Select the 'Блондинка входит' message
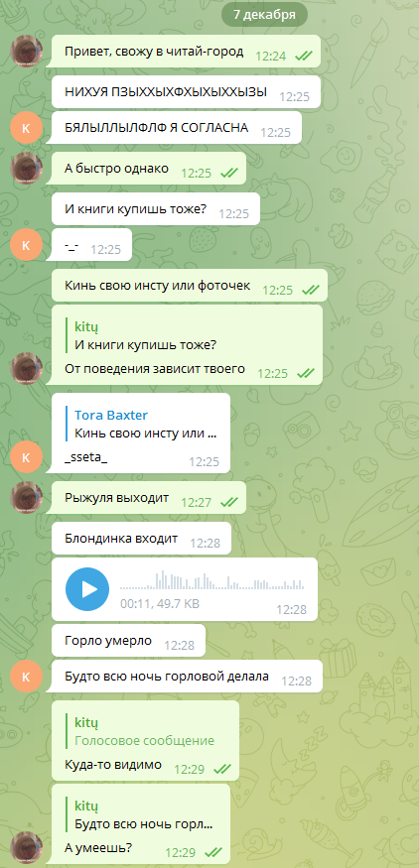This screenshot has height=868, width=419. tap(141, 538)
